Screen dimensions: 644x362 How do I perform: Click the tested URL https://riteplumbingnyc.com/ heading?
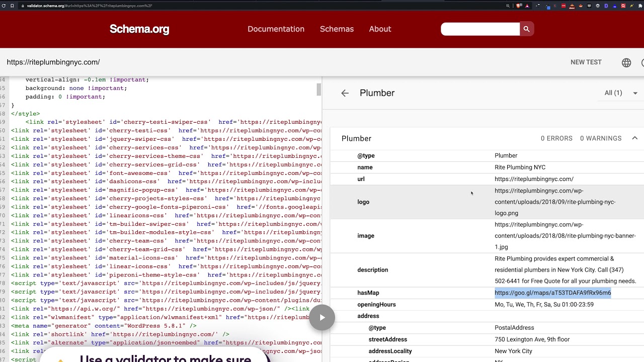[x=53, y=62]
